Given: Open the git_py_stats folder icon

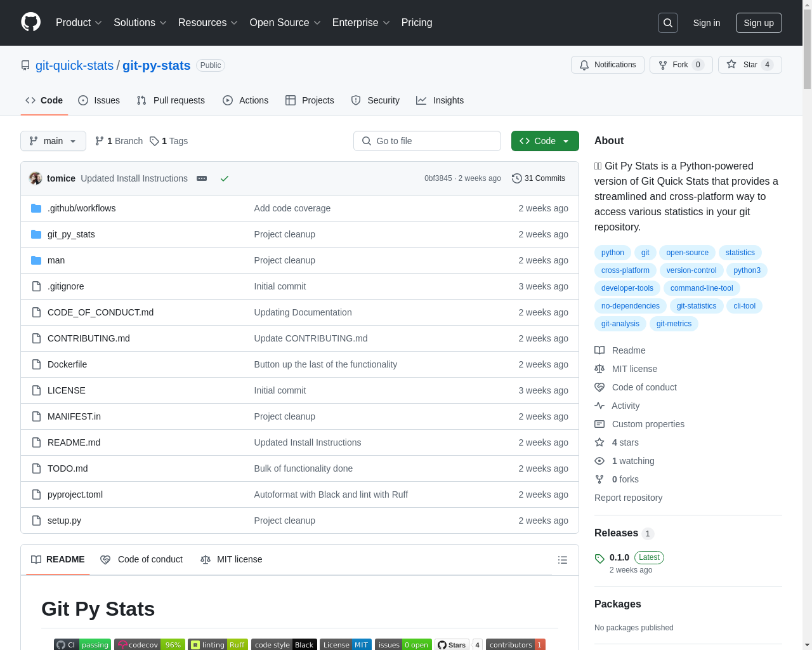Looking at the screenshot, I should point(36,234).
